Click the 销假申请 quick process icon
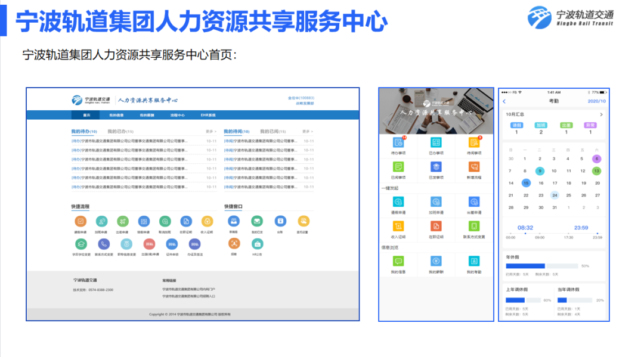Screen dimensions: 644x357 (144, 222)
